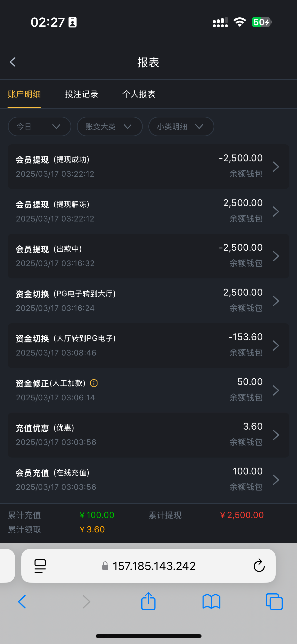This screenshot has height=644, width=297.
Task: Reload the page with Safari refresh icon
Action: click(x=259, y=566)
